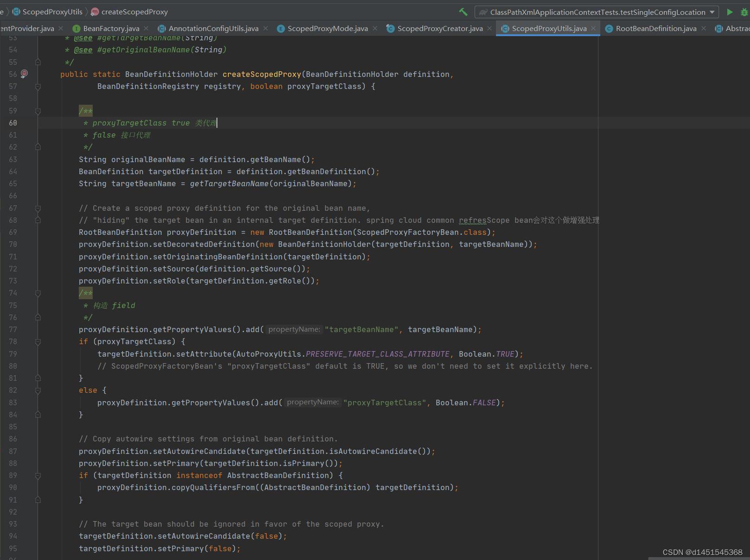Collapse the else block fold at line 82
The height and width of the screenshot is (560, 750).
click(38, 390)
